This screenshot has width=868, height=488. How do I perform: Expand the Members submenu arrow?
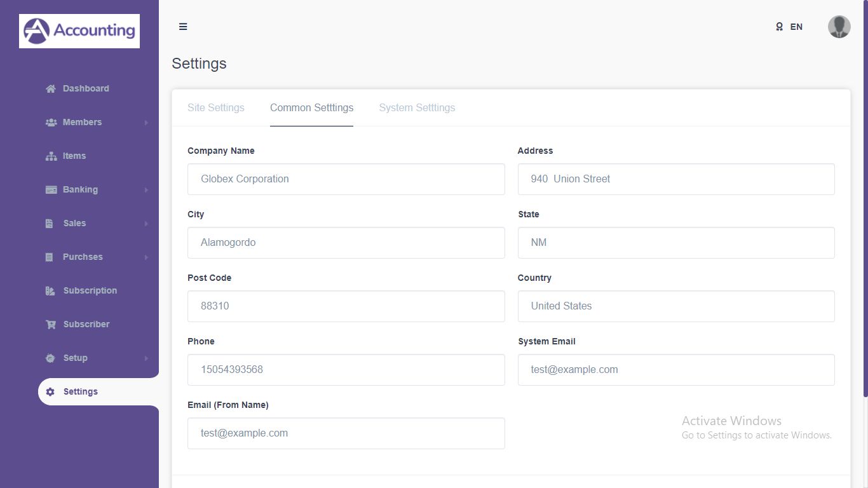coord(146,123)
